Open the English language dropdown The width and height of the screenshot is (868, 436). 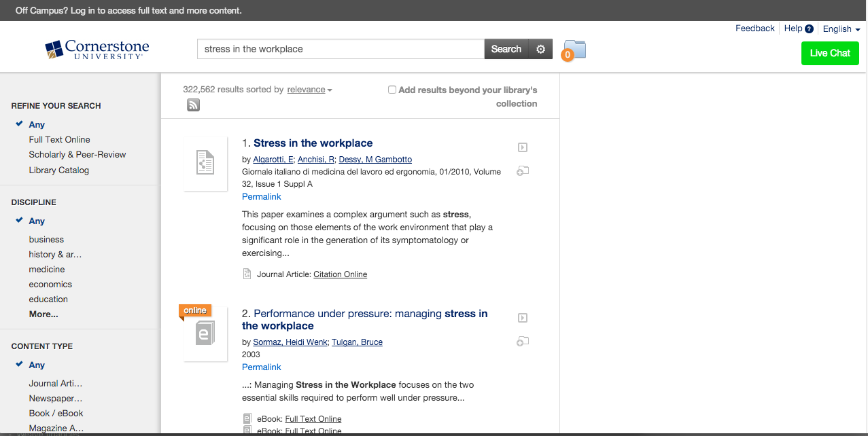tap(841, 29)
